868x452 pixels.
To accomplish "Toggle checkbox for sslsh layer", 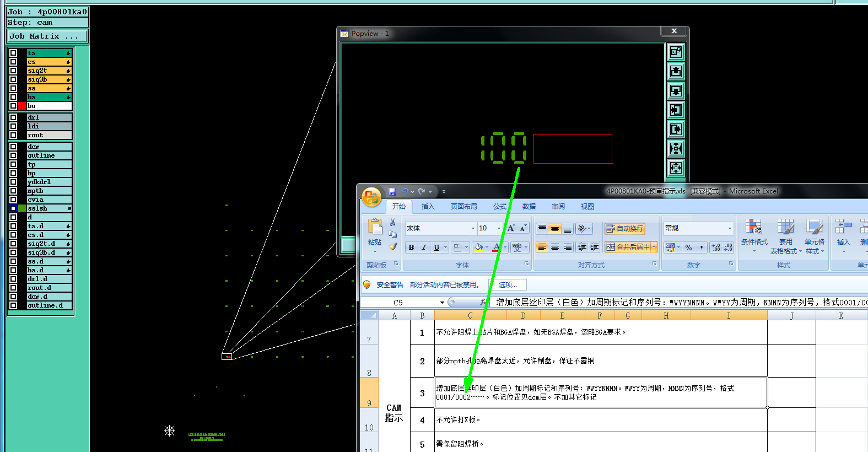I will pyautogui.click(x=13, y=208).
